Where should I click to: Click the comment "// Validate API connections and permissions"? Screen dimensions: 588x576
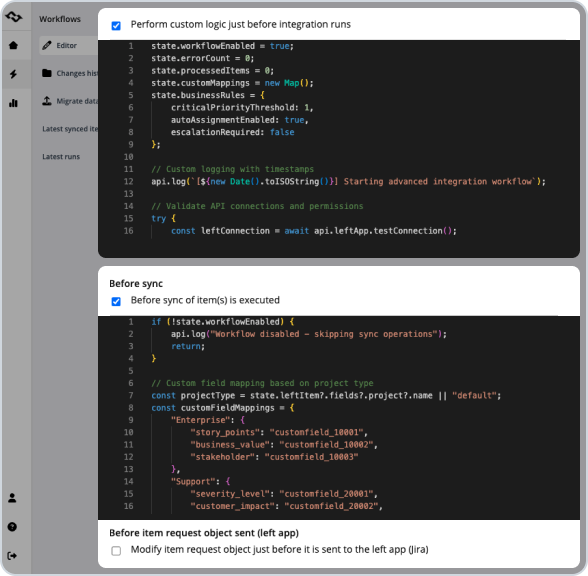257,206
